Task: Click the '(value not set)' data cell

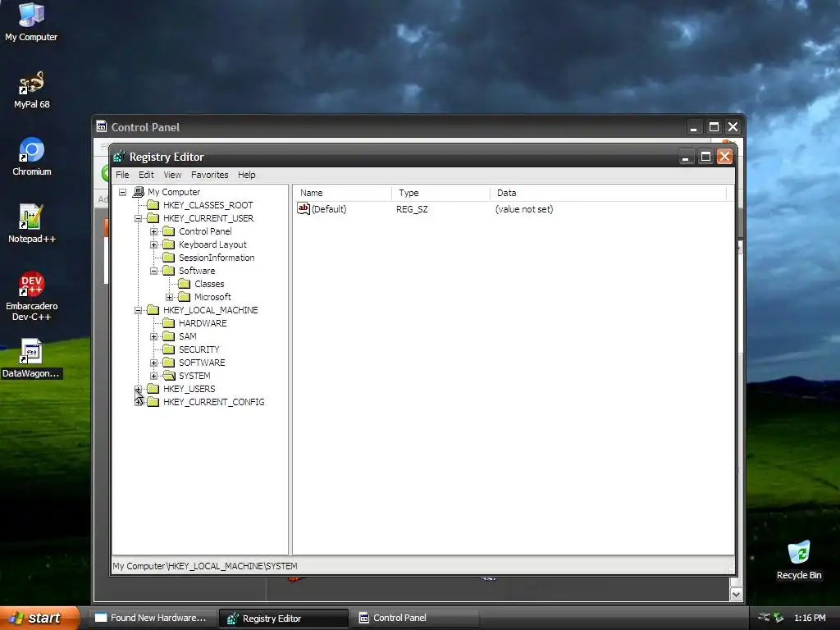Action: tap(524, 209)
